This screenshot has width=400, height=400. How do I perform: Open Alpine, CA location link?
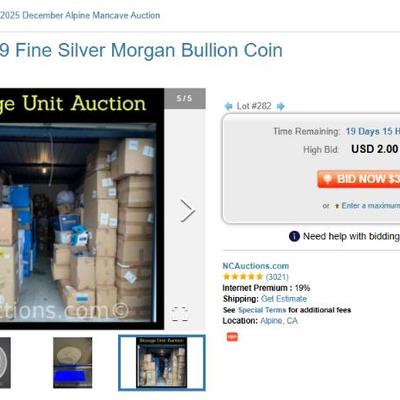(x=279, y=321)
